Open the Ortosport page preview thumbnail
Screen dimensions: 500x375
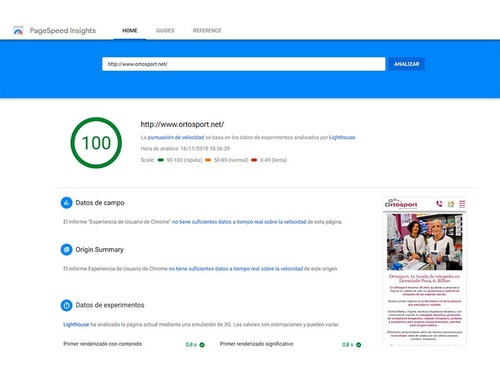pyautogui.click(x=424, y=271)
